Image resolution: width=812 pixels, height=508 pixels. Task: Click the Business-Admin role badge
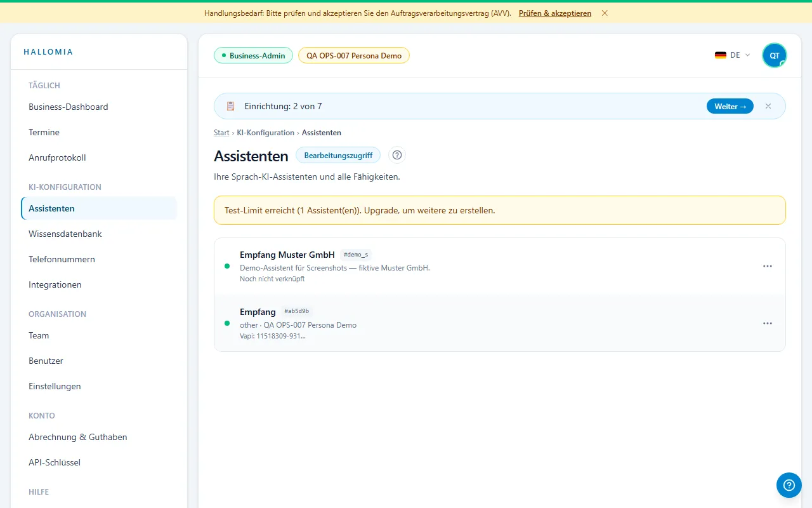254,55
